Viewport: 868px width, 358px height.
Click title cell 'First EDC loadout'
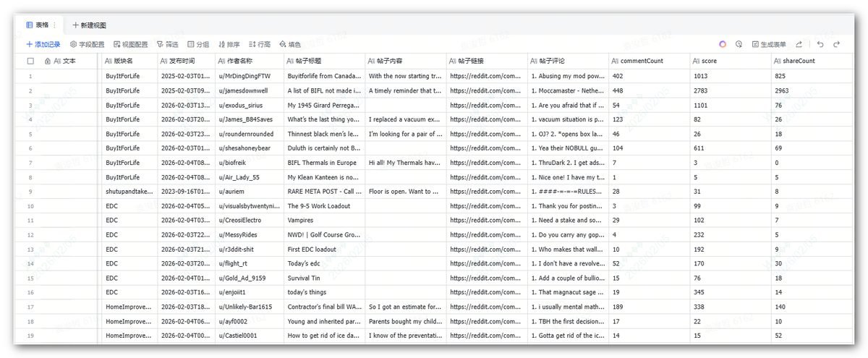[325, 249]
